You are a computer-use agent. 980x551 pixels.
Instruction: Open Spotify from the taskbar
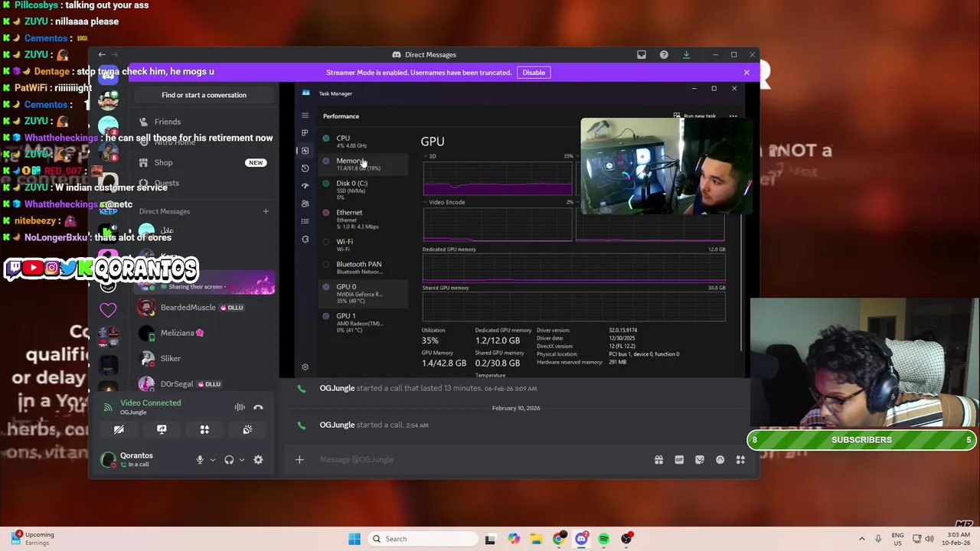(604, 539)
